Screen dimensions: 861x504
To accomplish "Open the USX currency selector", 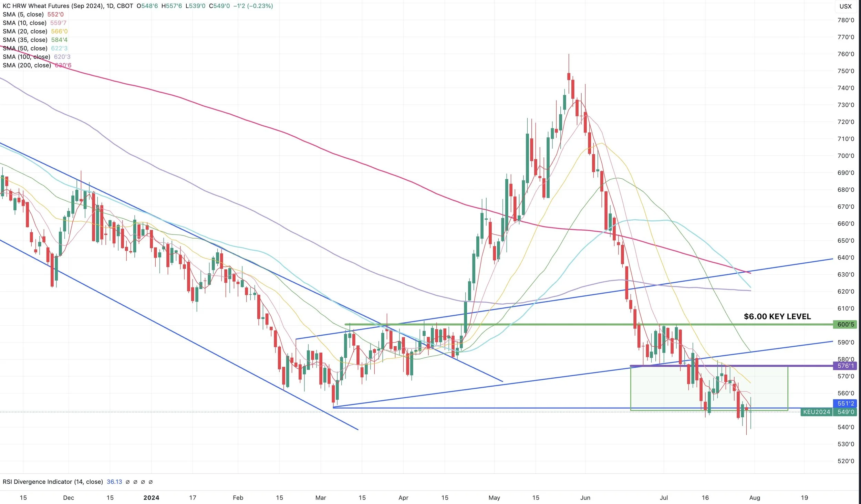I will point(845,6).
